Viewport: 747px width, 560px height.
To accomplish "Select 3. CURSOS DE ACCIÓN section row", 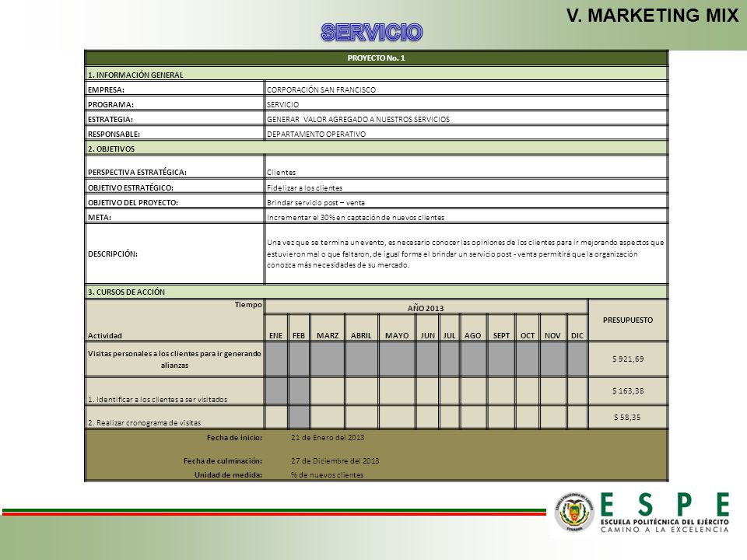I will 376,292.
